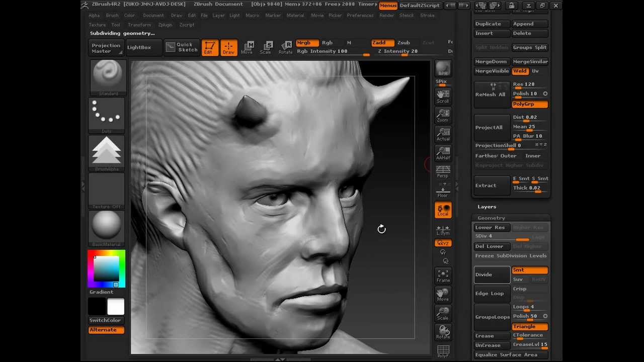Toggle the Weld option

click(520, 71)
